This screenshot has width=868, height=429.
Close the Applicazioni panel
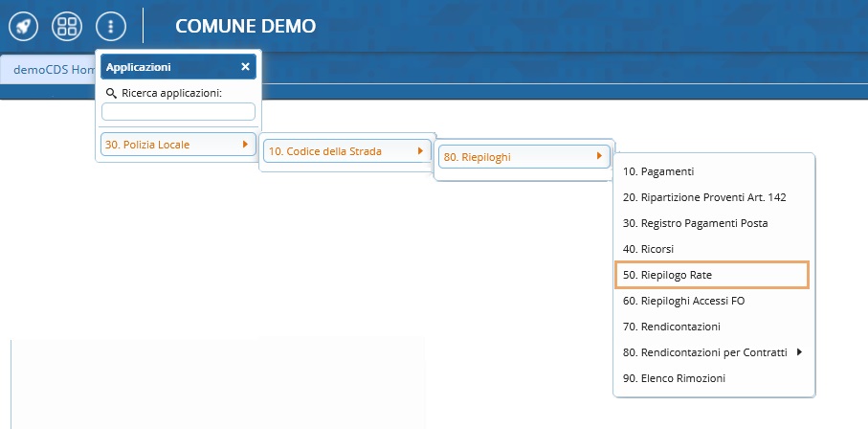point(245,67)
